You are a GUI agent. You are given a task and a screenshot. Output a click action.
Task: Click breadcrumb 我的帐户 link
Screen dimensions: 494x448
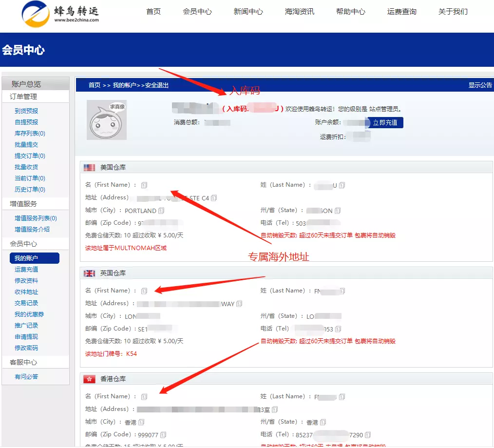point(124,85)
